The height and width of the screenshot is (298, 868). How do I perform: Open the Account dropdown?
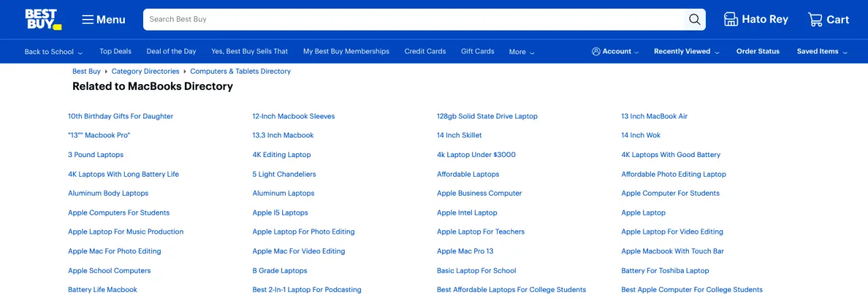pyautogui.click(x=615, y=51)
